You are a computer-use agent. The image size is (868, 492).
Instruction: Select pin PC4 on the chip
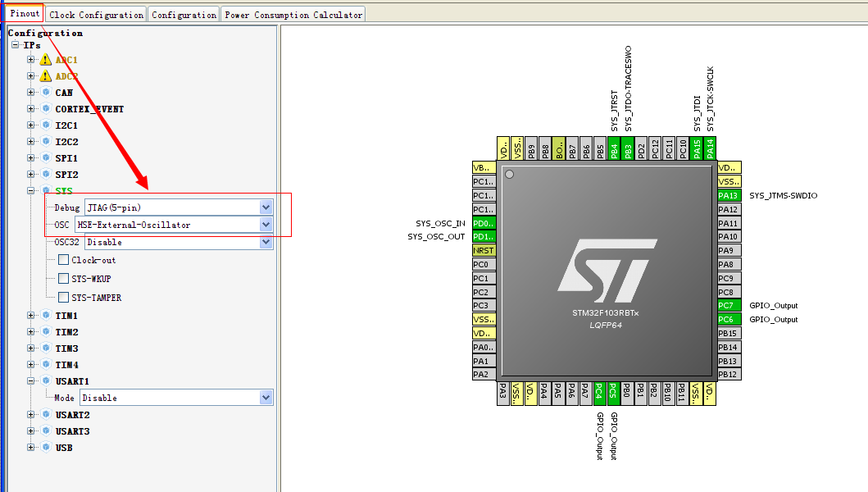[599, 394]
